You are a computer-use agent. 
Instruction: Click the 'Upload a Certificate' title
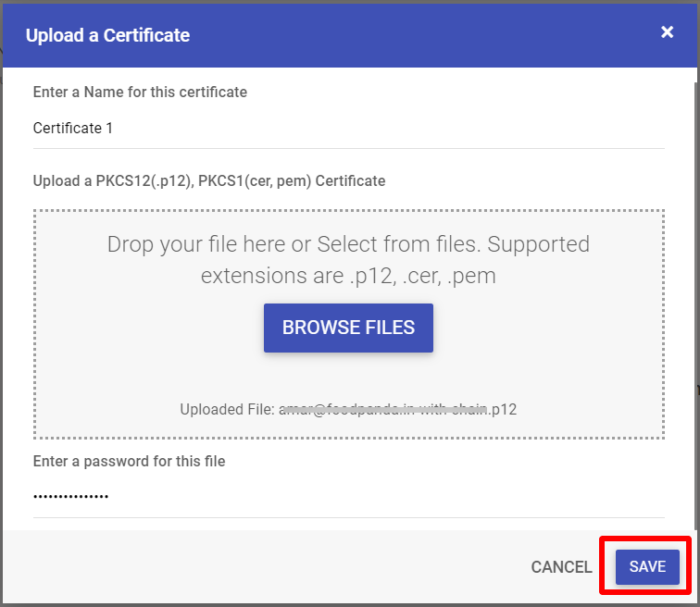[x=107, y=36]
